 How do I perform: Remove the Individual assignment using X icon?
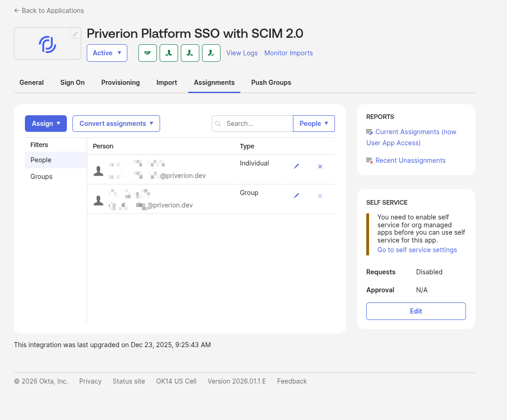point(320,166)
